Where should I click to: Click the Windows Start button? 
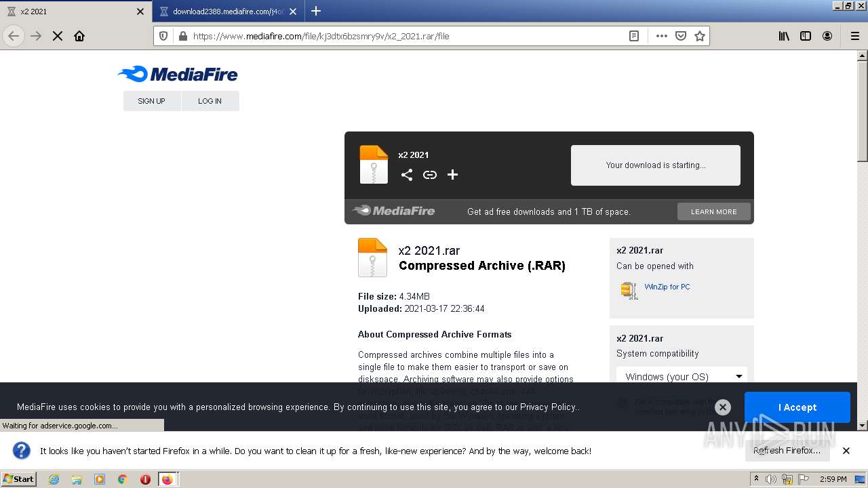click(x=19, y=479)
